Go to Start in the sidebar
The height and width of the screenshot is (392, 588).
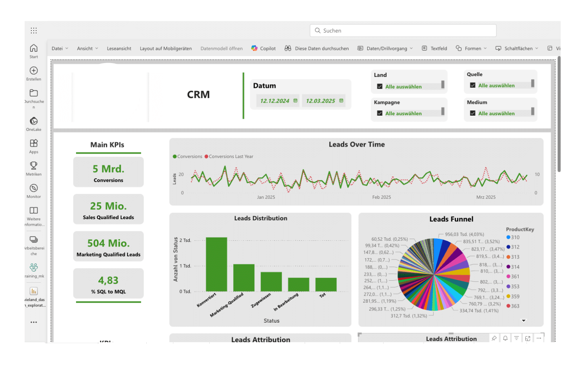(34, 51)
